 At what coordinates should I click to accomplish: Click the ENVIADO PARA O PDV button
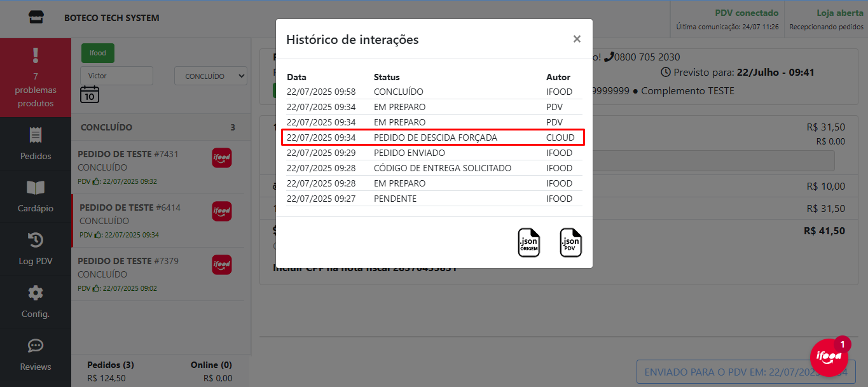(746, 372)
